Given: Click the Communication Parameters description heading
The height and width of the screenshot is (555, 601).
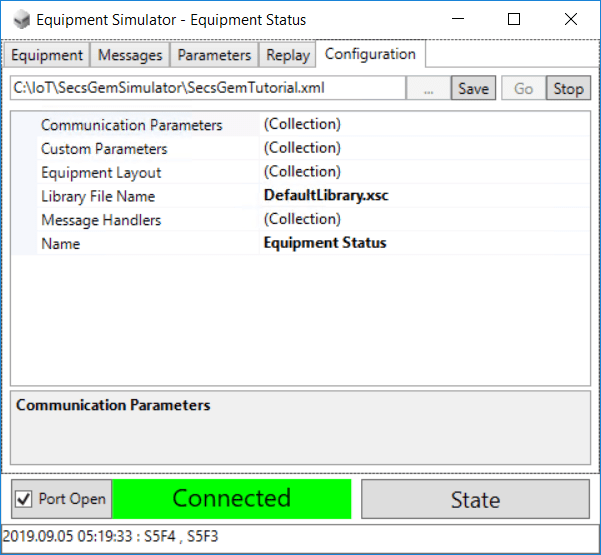Looking at the screenshot, I should [x=113, y=405].
